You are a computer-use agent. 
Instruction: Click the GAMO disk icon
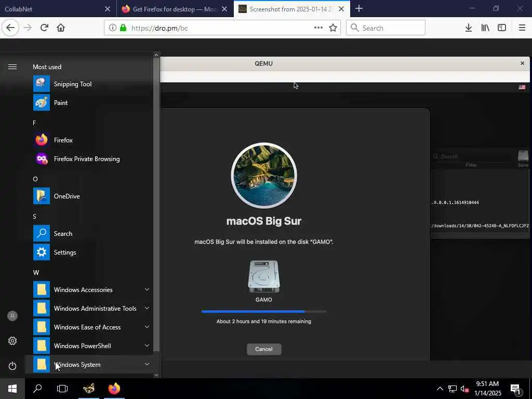(264, 277)
